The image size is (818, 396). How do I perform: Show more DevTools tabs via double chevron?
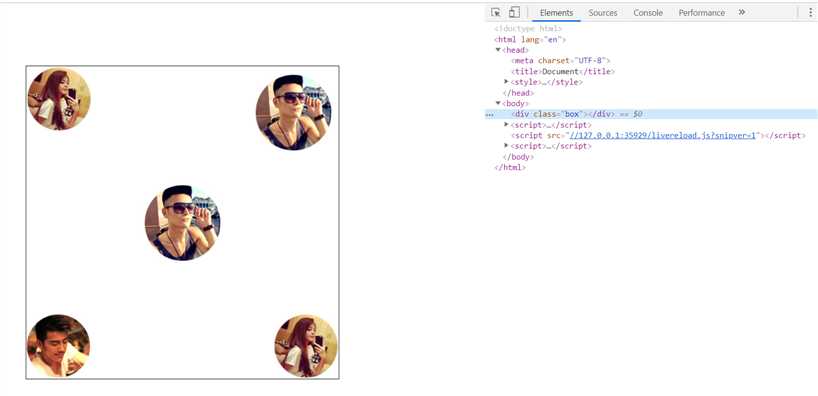pos(742,13)
